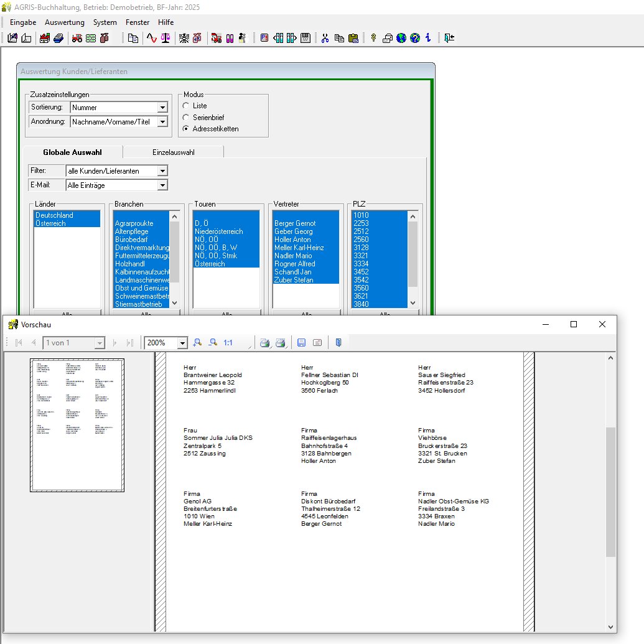Select Adressetiketten radio button
The width and height of the screenshot is (644, 644).
pyautogui.click(x=185, y=129)
